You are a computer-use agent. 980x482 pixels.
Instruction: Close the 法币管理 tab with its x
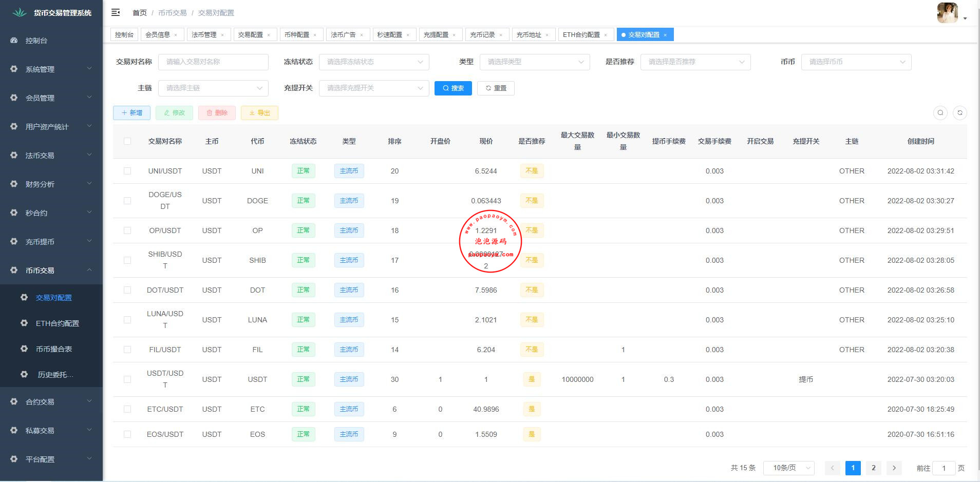click(222, 35)
